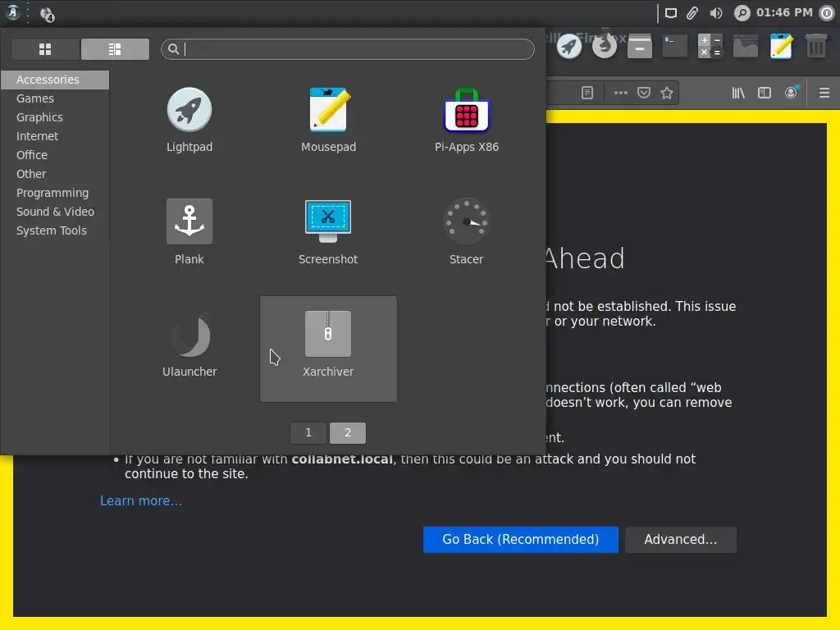
Task: Open the Mousepad notepad dock icon
Action: (781, 46)
